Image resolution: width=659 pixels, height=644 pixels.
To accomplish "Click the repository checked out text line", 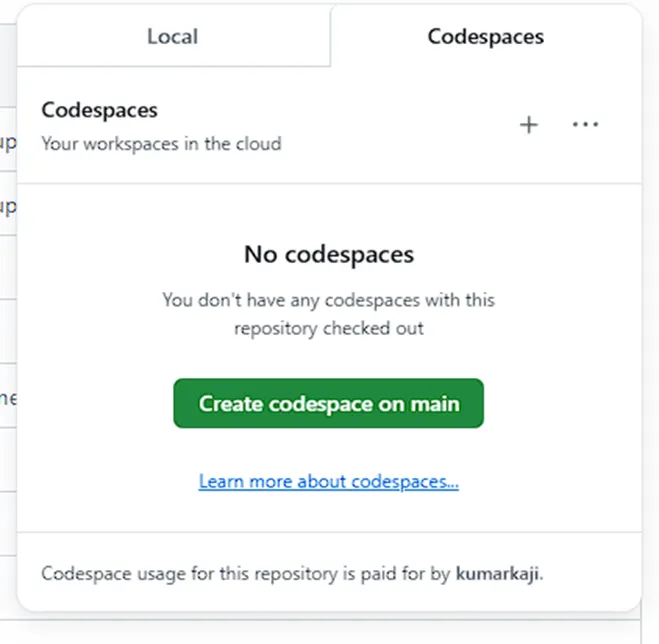I will point(329,328).
